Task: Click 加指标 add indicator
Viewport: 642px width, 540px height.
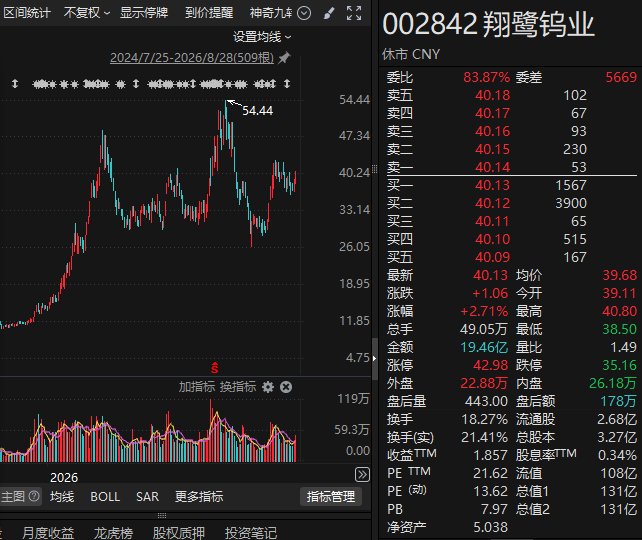Action: 197,387
